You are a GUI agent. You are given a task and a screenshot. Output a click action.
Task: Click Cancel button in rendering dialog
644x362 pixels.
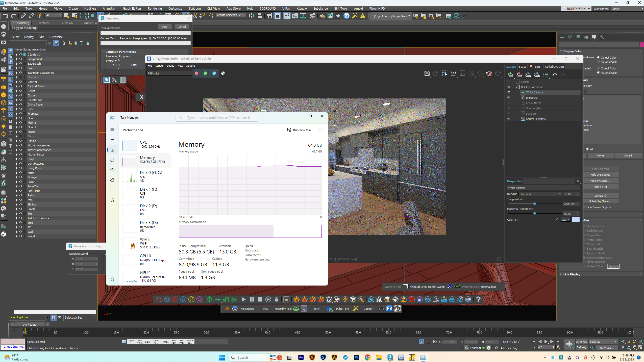pyautogui.click(x=182, y=27)
